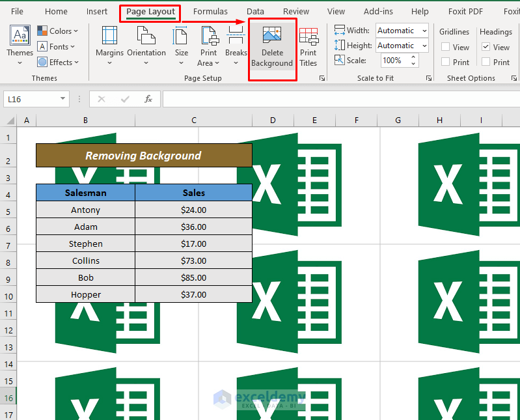Open the Add-ins tab
This screenshot has height=420, width=520.
378,12
